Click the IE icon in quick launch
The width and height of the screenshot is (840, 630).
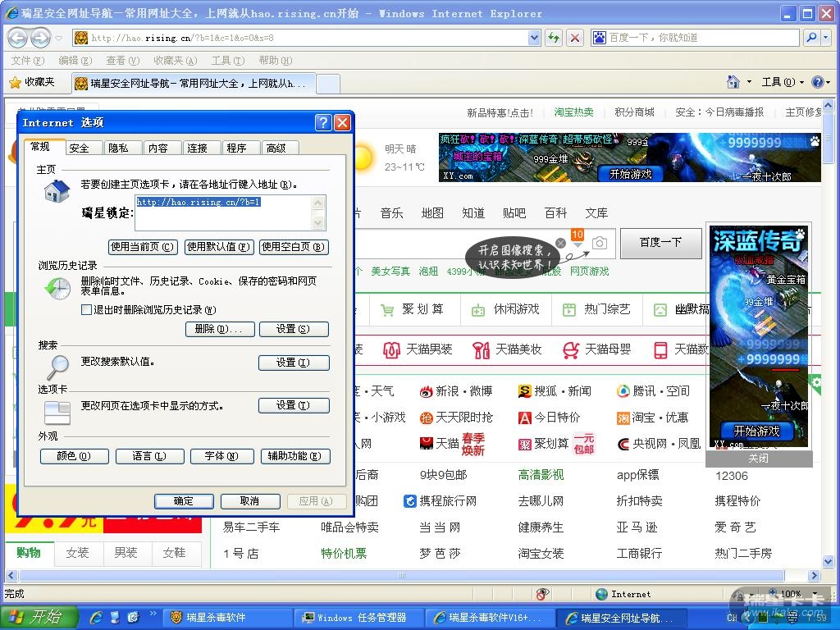click(x=97, y=617)
